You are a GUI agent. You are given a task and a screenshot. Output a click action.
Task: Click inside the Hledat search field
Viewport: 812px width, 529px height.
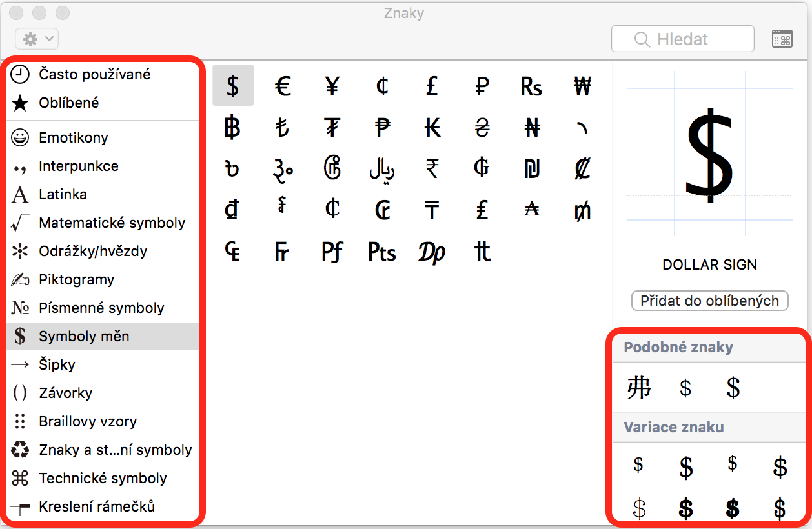pos(682,39)
